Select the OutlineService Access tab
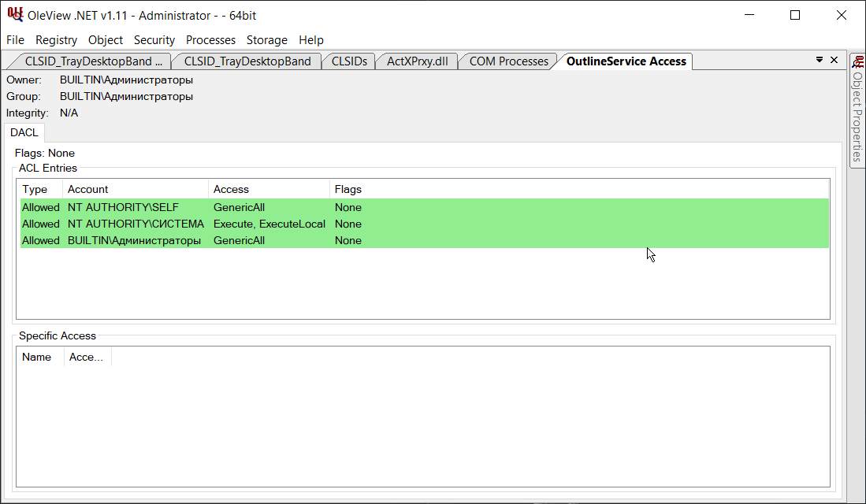The image size is (866, 504). (x=626, y=61)
